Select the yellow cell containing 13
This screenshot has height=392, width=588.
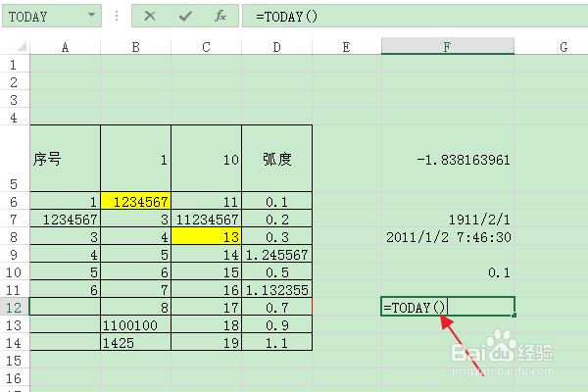coord(206,236)
